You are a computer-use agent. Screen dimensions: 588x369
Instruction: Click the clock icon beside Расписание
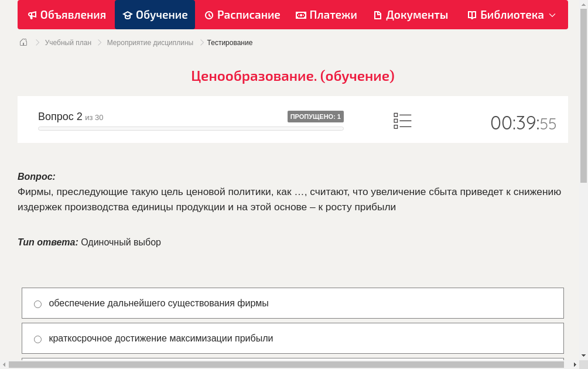coord(208,15)
